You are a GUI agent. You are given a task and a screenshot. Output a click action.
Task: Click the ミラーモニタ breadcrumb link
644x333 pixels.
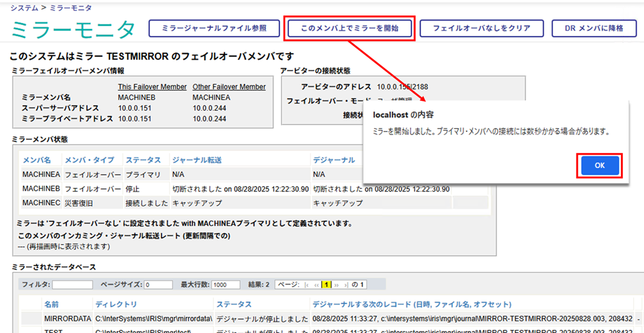(x=70, y=8)
